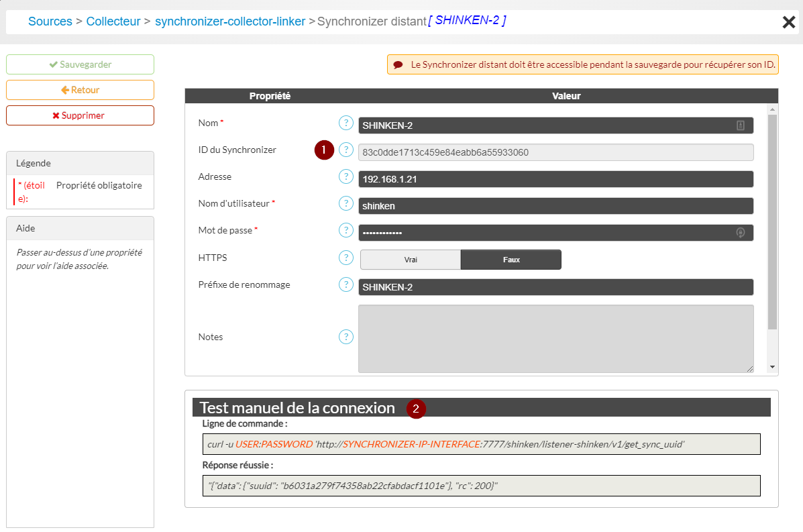Click the password manager icon in Mot de passe field
Image resolution: width=803 pixels, height=532 pixels.
point(741,233)
